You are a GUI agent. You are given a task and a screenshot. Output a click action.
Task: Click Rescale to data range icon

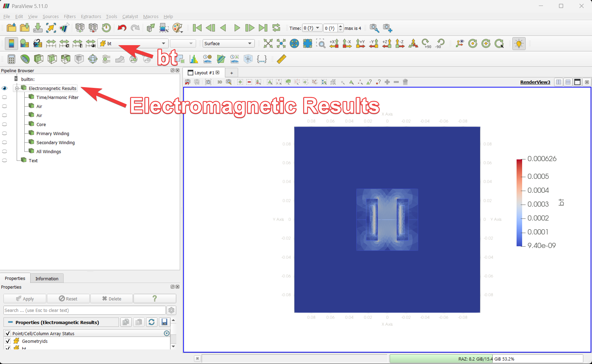[x=51, y=43]
